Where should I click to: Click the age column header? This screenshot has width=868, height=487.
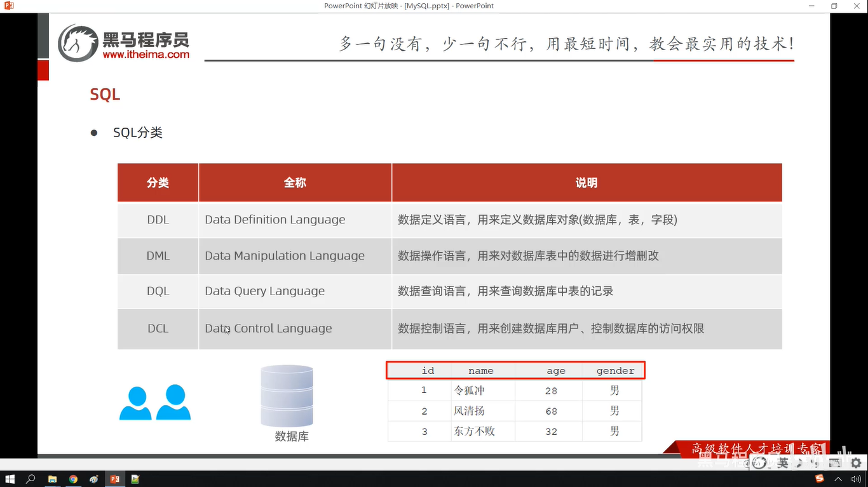[556, 371]
